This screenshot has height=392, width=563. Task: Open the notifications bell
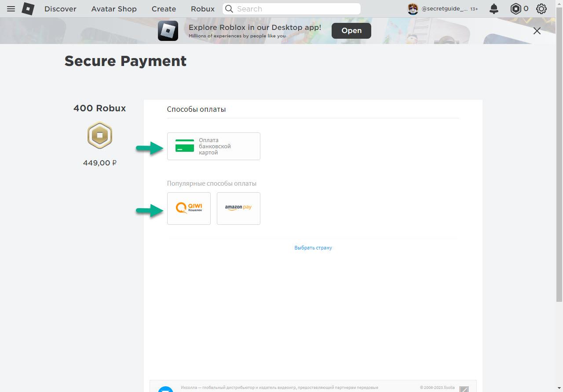pos(494,9)
